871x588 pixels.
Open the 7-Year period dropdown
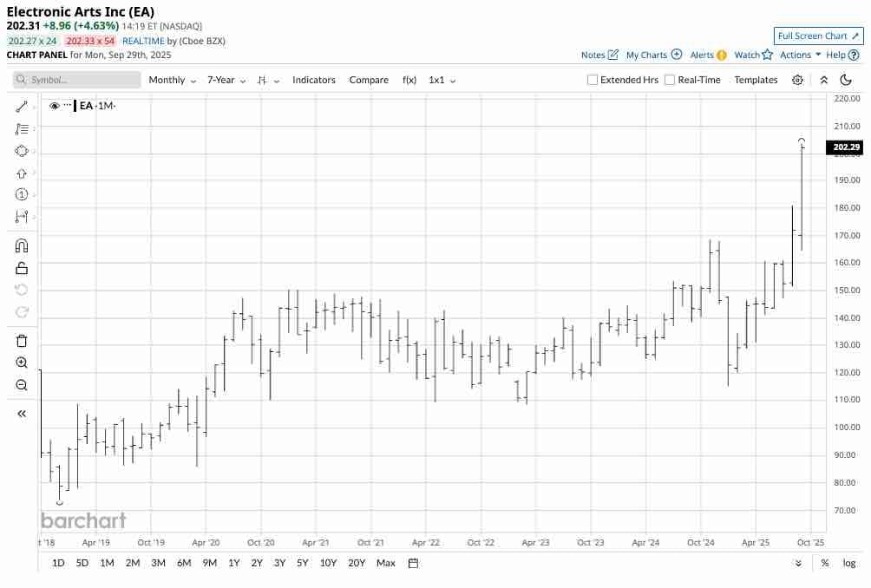pyautogui.click(x=226, y=80)
